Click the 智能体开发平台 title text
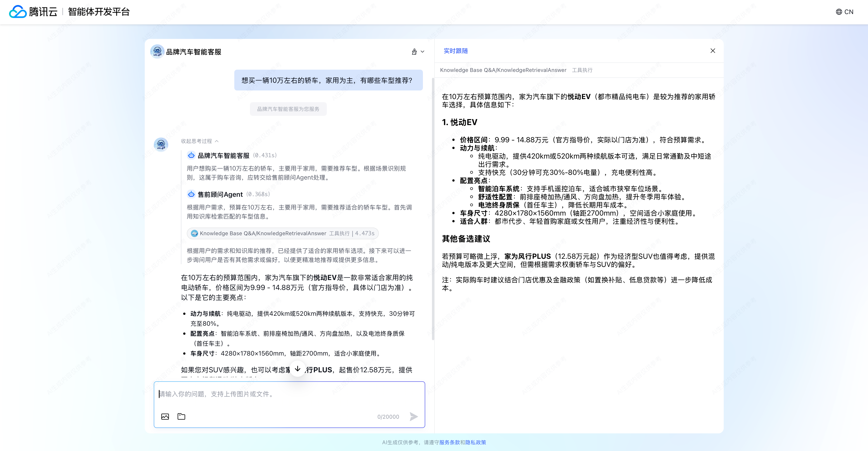The height and width of the screenshot is (451, 868). (99, 12)
